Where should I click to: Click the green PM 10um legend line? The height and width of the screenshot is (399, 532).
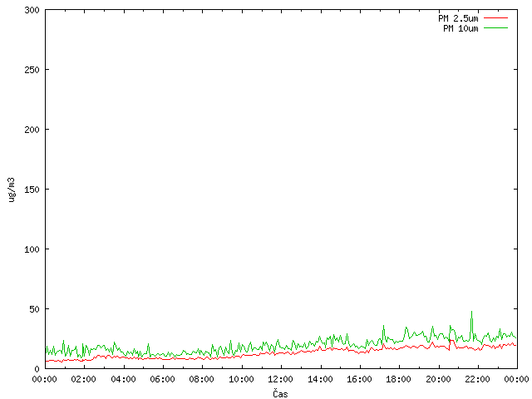click(x=495, y=27)
